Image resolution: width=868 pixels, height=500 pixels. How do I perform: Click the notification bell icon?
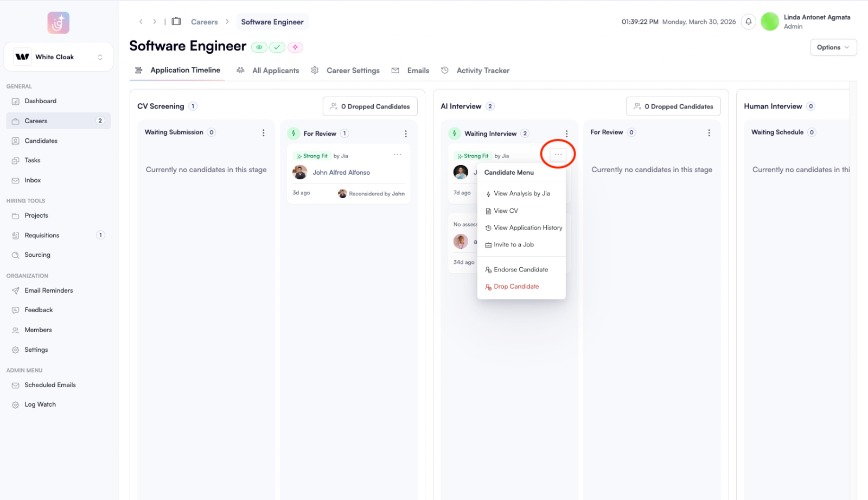tap(748, 22)
